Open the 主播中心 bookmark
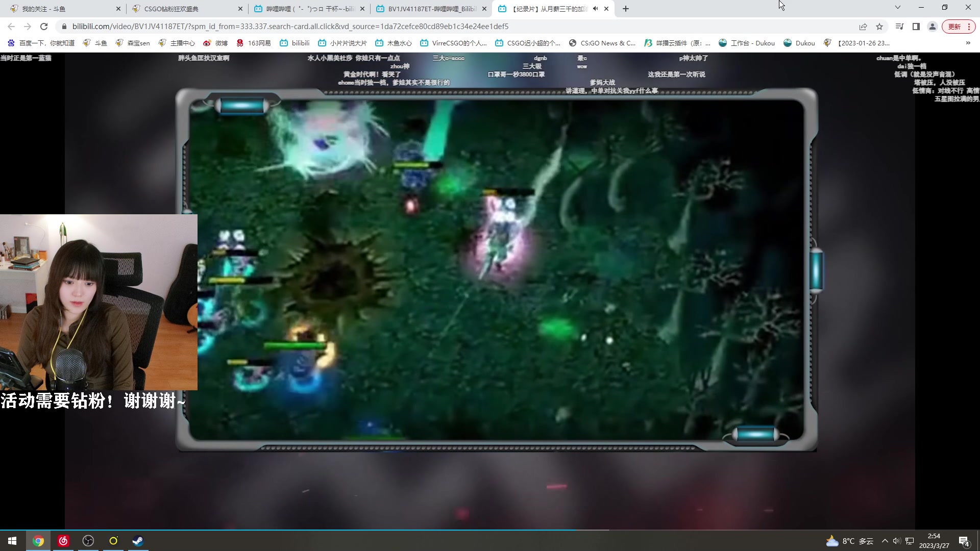Viewport: 980px width, 551px height. point(177,43)
